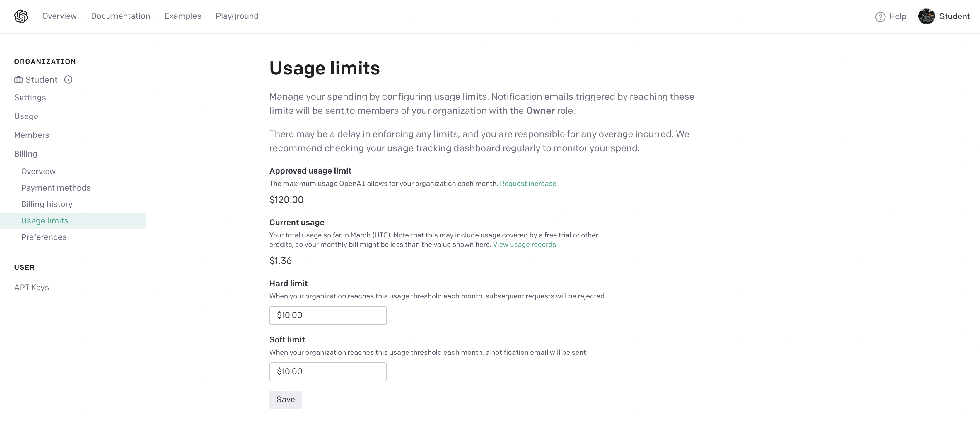Open the Members sidebar section
The height and width of the screenshot is (421, 980).
[x=32, y=135]
